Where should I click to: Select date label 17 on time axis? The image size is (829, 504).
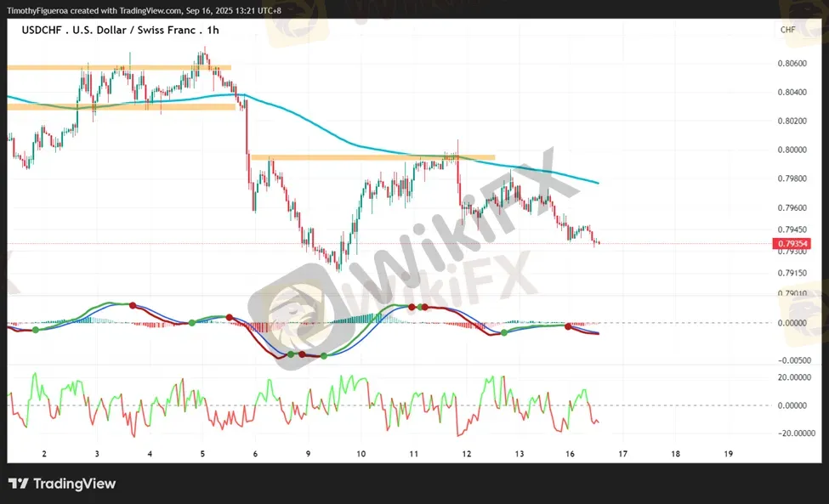(622, 454)
